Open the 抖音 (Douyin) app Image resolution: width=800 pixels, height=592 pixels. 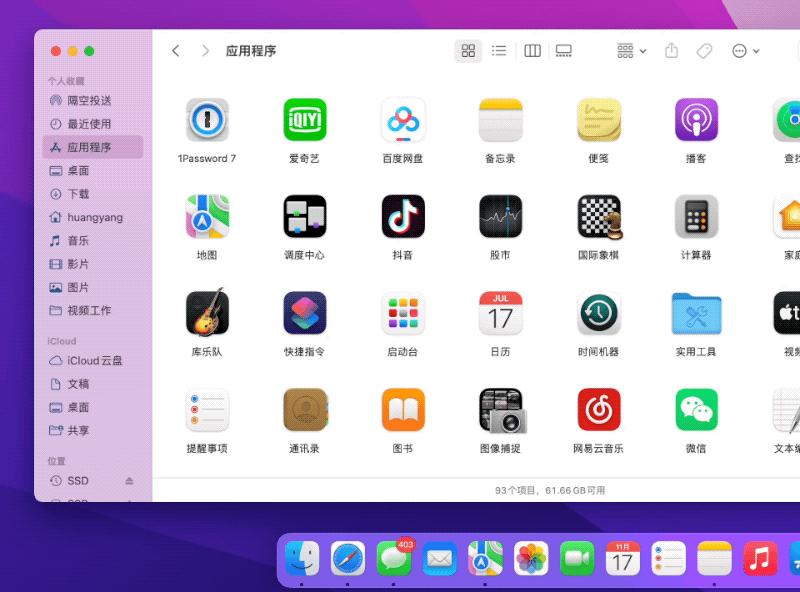point(402,216)
